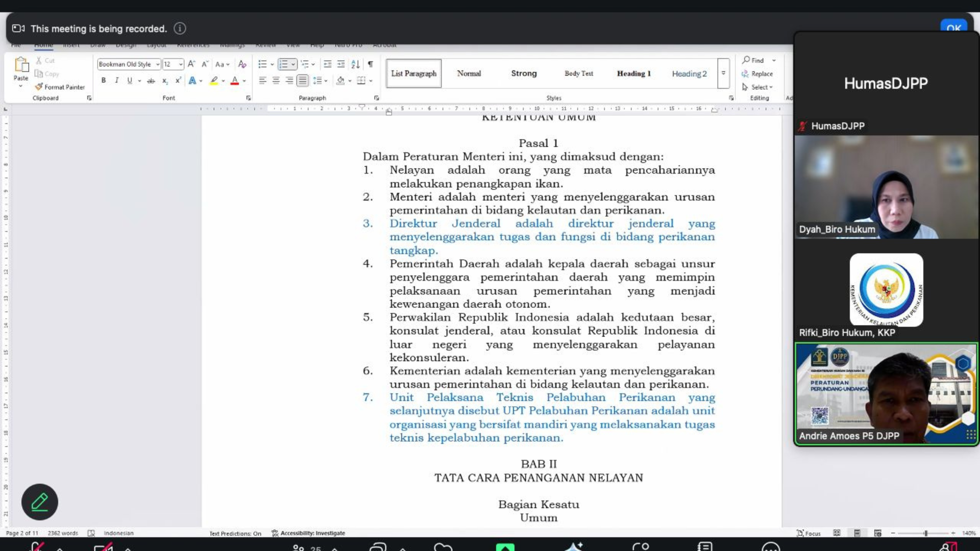Click paragraph shading paint bucket
This screenshot has width=980, height=551.
pyautogui.click(x=340, y=81)
